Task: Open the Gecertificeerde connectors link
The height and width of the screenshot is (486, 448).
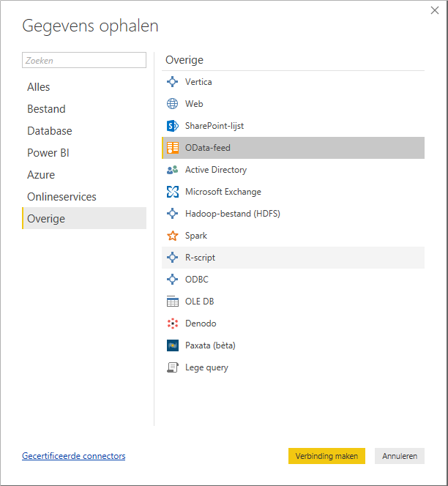Action: point(74,456)
